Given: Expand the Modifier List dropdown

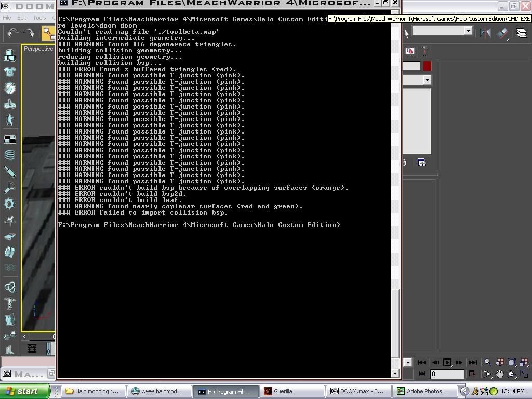Looking at the screenshot, I should tap(427, 80).
